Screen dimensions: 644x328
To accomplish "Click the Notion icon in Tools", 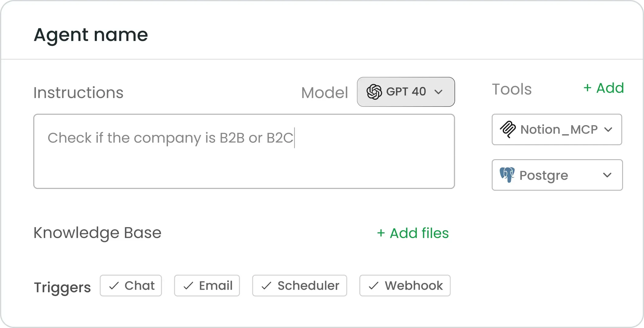I will tap(508, 129).
